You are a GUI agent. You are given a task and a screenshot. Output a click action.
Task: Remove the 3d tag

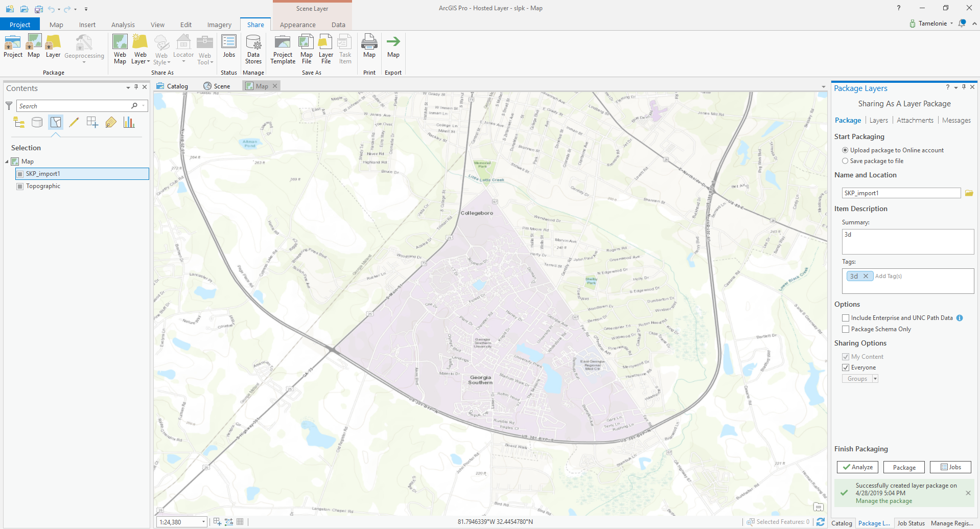pyautogui.click(x=866, y=276)
